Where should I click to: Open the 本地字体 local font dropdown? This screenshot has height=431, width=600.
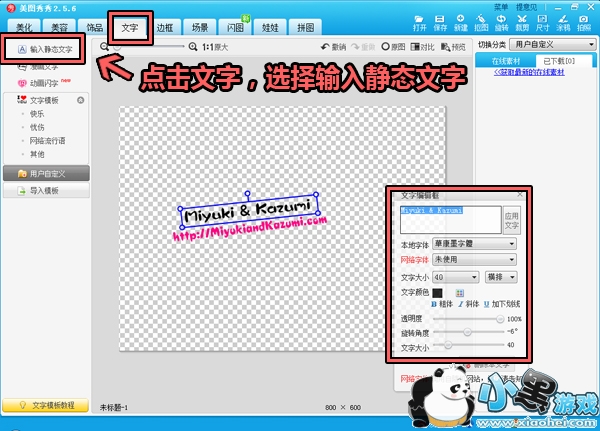pos(474,244)
